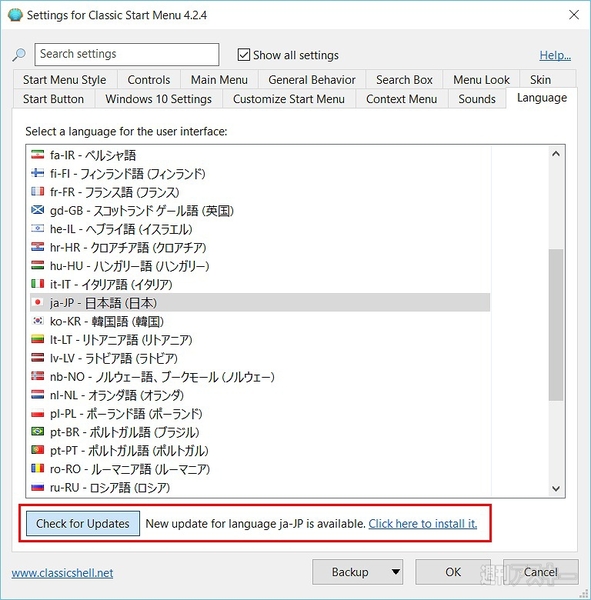This screenshot has width=591, height=600.
Task: Go to the Main Menu tab
Action: point(219,80)
